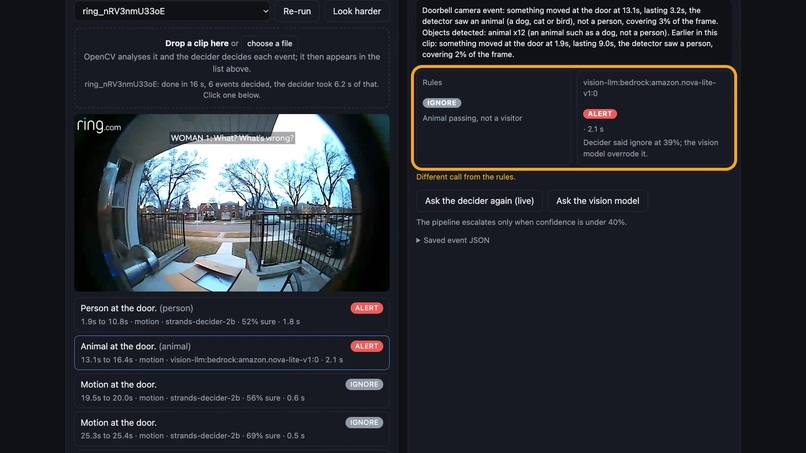The width and height of the screenshot is (806, 453).
Task: Click the doorbell video preview
Action: click(x=232, y=203)
